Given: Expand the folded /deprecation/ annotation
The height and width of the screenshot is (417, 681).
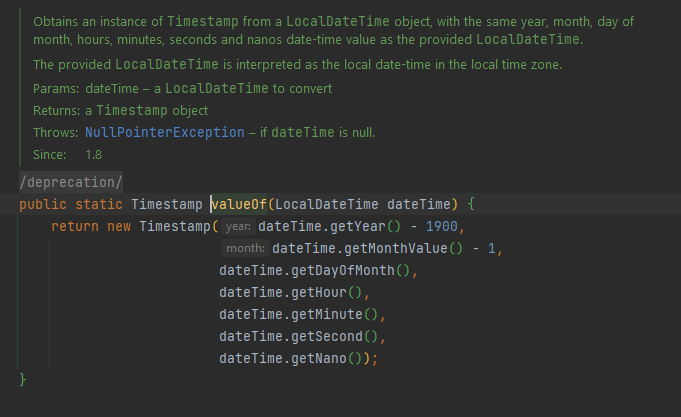Looking at the screenshot, I should [x=71, y=182].
